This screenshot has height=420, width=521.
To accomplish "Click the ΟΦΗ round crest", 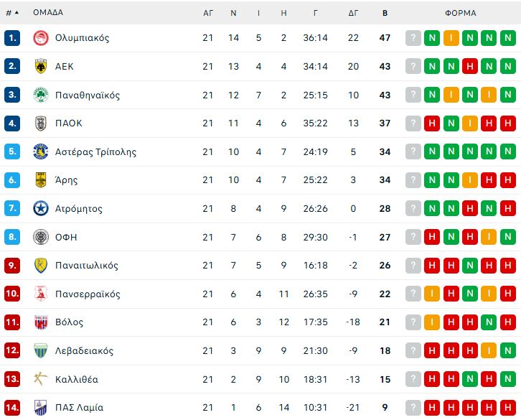I will pyautogui.click(x=41, y=237).
